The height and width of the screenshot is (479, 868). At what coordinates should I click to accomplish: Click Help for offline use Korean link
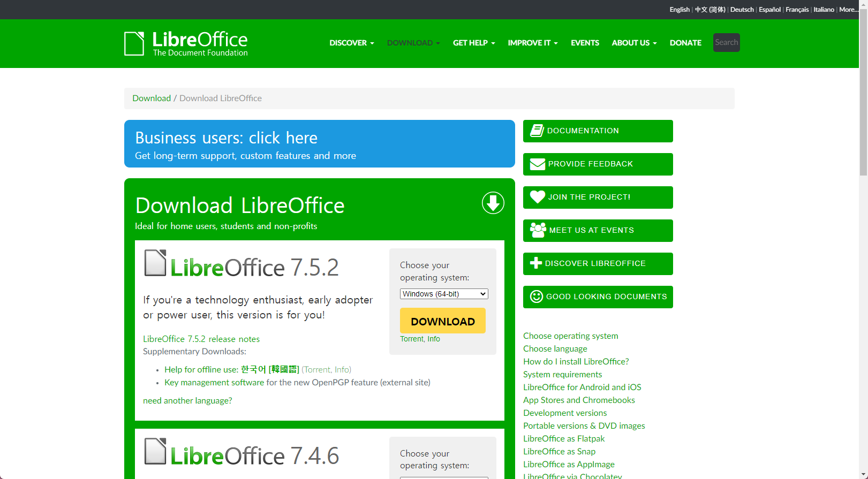pos(232,369)
